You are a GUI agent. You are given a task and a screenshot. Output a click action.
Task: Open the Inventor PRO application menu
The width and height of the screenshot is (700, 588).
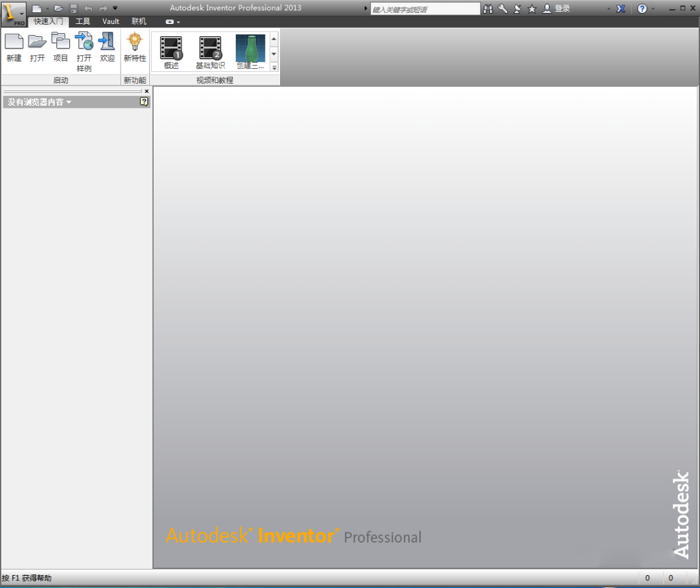click(14, 14)
